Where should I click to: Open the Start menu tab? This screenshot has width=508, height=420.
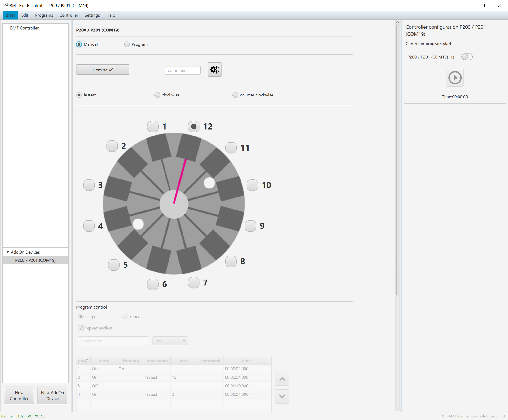[10, 15]
